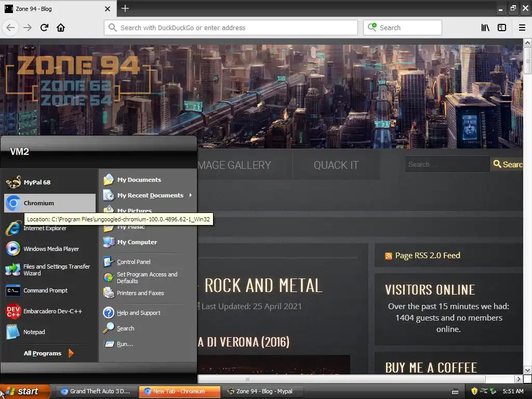The width and height of the screenshot is (532, 399).
Task: Open the Page RSS 2.0 Feed link
Action: click(428, 256)
